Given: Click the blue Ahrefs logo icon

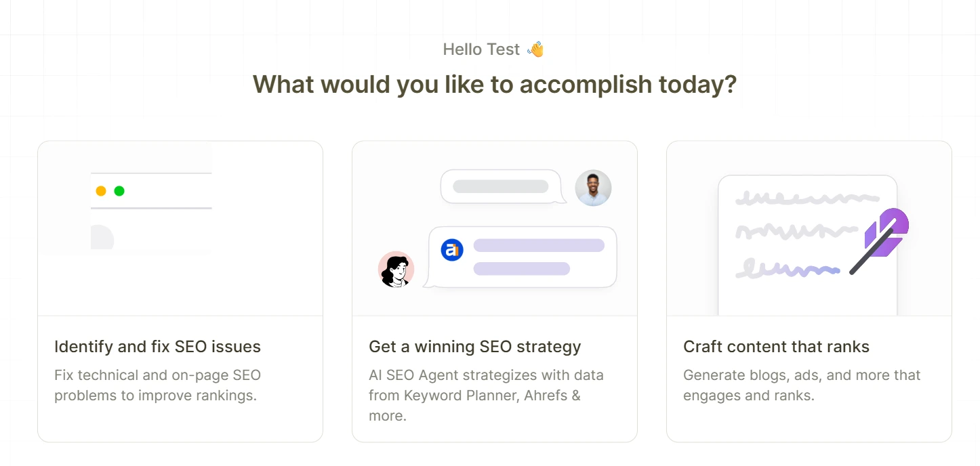Looking at the screenshot, I should 452,250.
